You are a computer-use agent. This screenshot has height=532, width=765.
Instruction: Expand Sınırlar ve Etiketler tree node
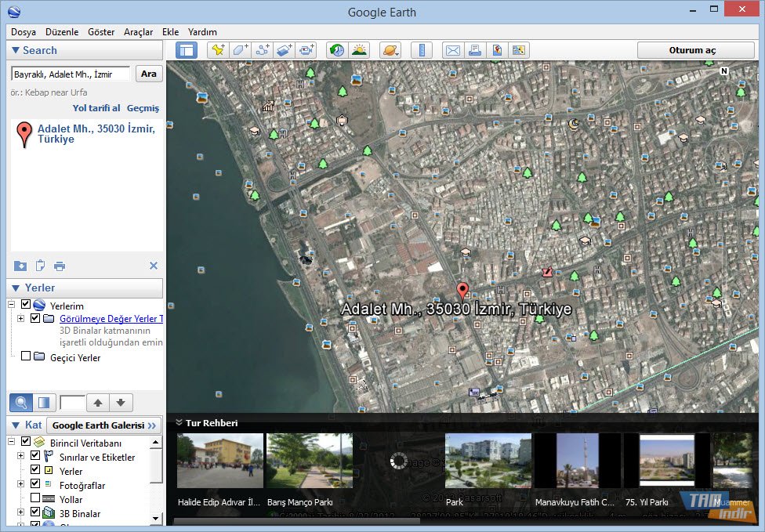pos(20,455)
